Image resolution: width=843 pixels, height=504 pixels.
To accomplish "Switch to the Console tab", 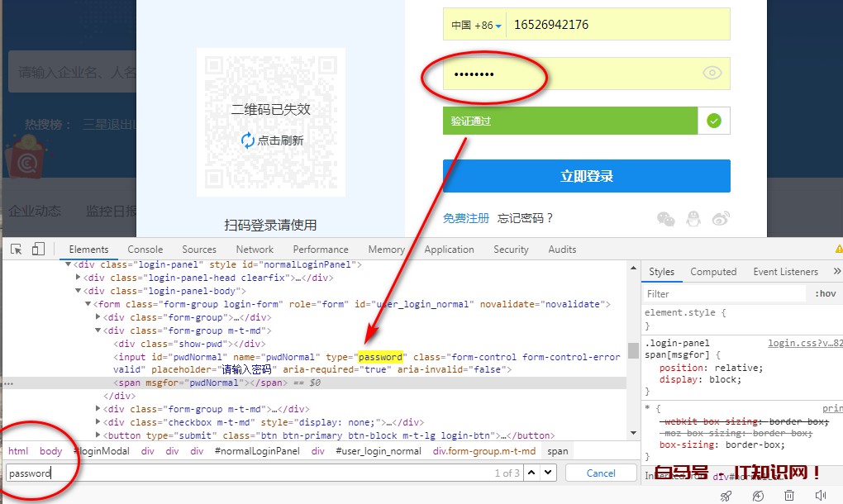I will point(145,250).
